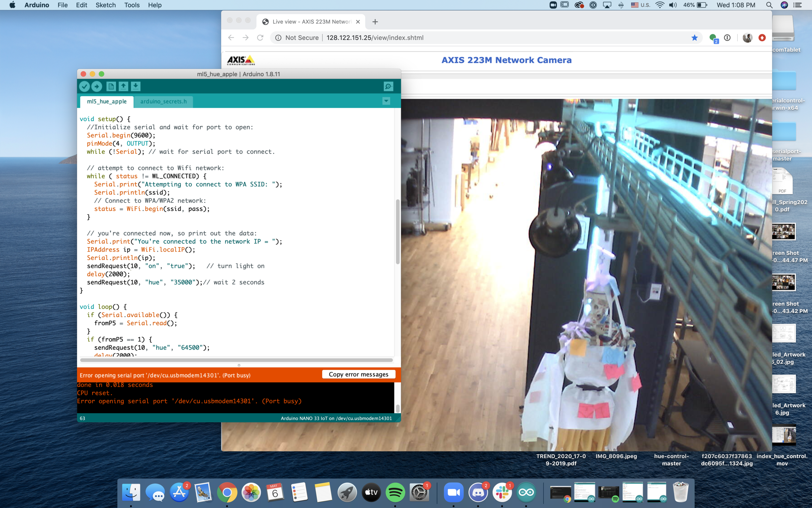This screenshot has width=812, height=508.
Task: Click the Not Secure site info icon
Action: (278, 38)
